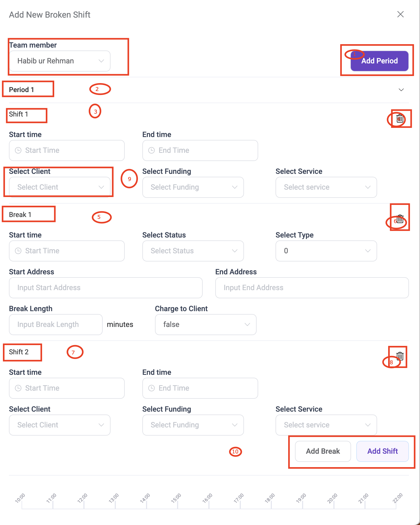Delete Break 1 using trash icon
420x525 pixels.
(400, 219)
